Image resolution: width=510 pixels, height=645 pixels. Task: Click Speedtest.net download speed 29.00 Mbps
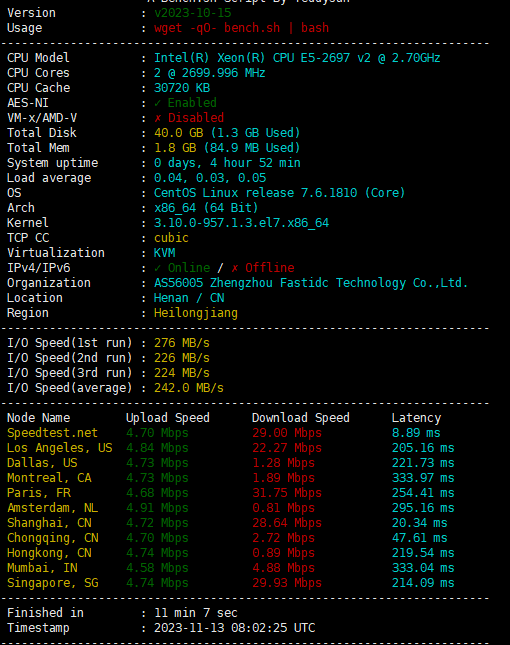[x=287, y=433]
